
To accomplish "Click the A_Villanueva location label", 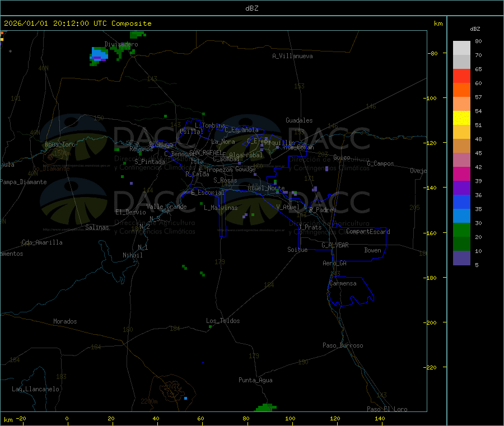I will [292, 56].
